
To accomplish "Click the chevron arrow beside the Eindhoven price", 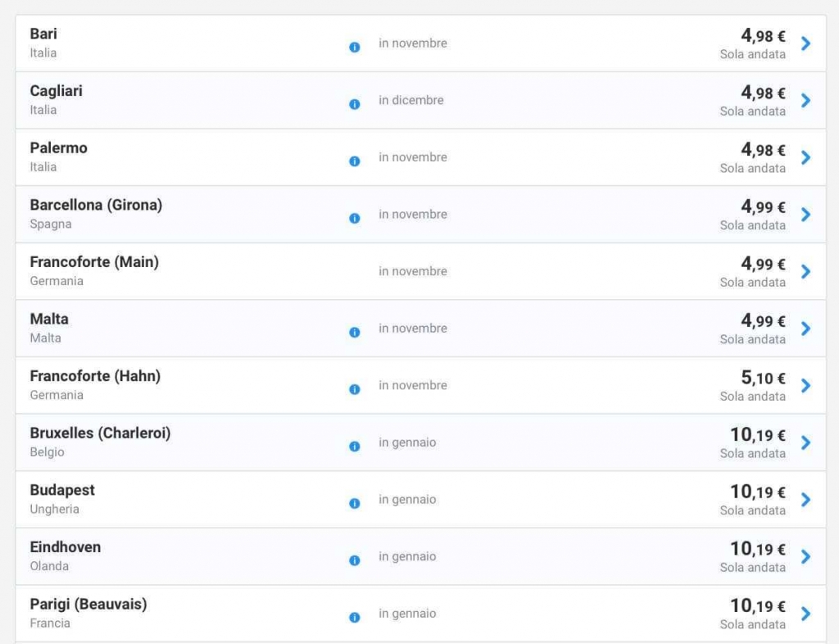I will 805,556.
